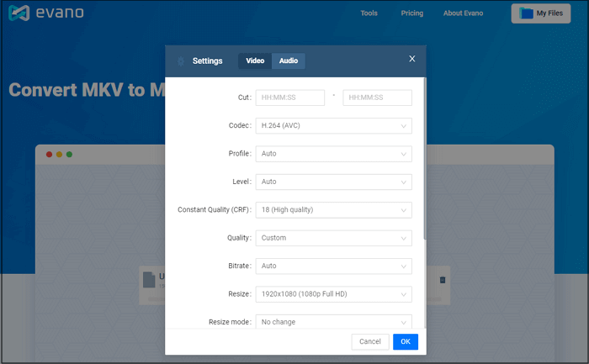The width and height of the screenshot is (589, 364).
Task: Click the settings gear icon in dialog header
Action: (x=180, y=61)
